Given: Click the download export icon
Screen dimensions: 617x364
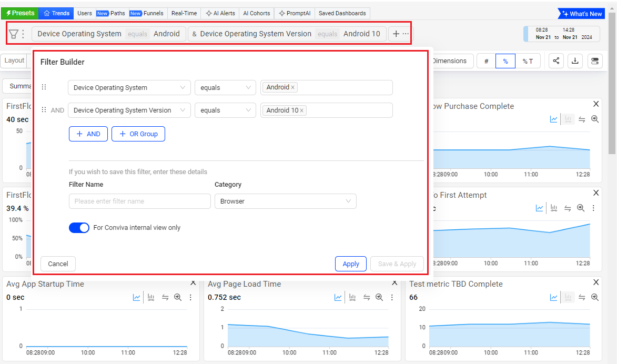Looking at the screenshot, I should pyautogui.click(x=575, y=61).
